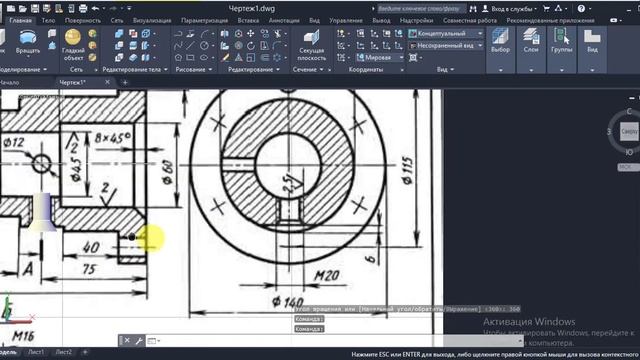Open the Управление ribbon tab

point(346,20)
